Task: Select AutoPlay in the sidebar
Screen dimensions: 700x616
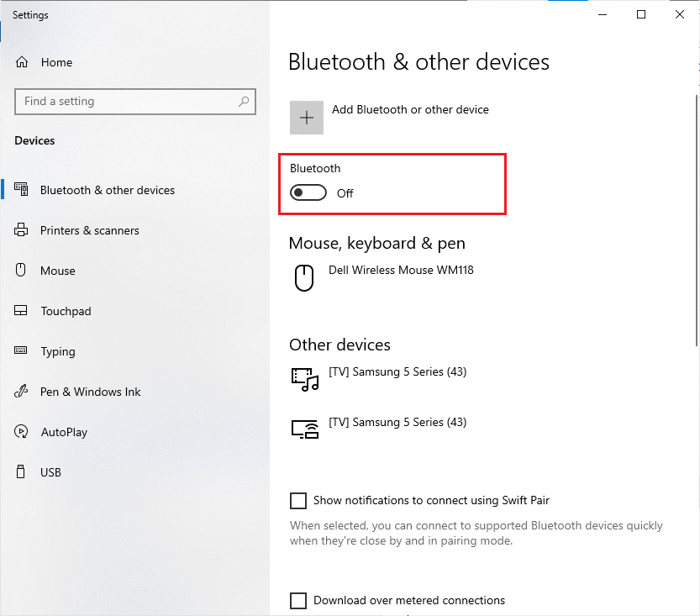Action: click(64, 433)
